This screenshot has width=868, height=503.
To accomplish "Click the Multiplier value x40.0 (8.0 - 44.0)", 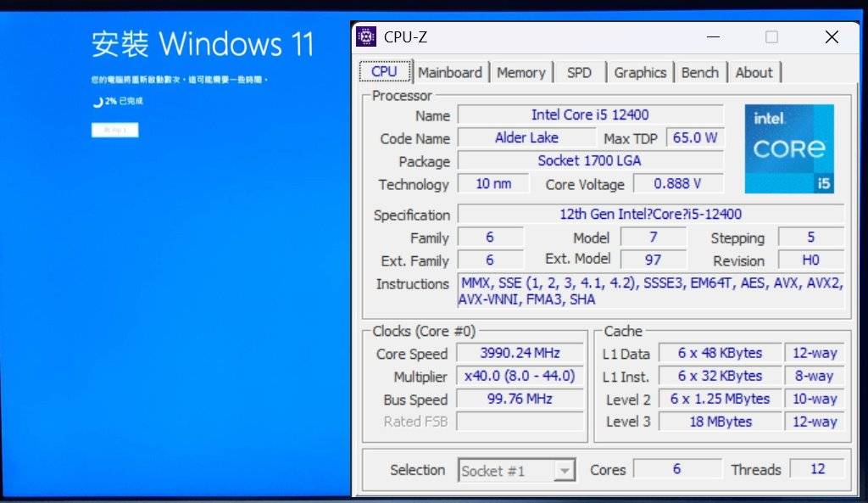I will click(520, 376).
